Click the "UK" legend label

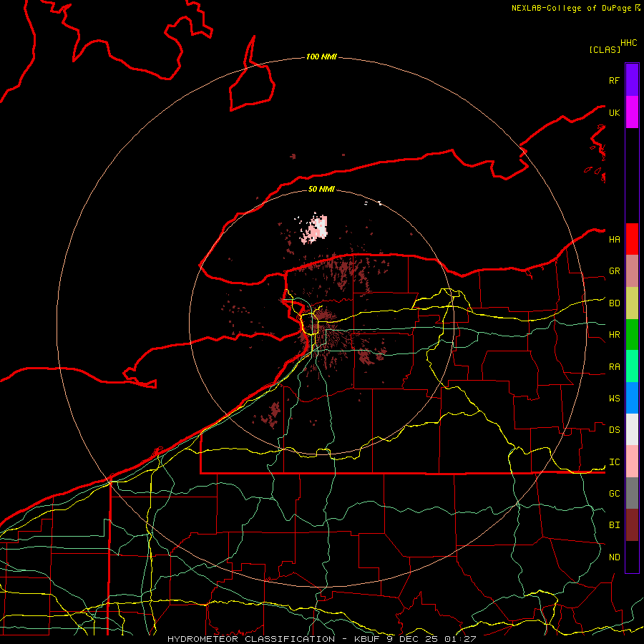(614, 112)
